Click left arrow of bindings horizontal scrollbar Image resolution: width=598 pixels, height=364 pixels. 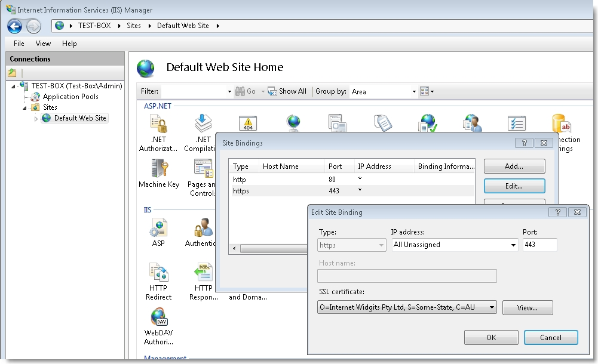234,249
